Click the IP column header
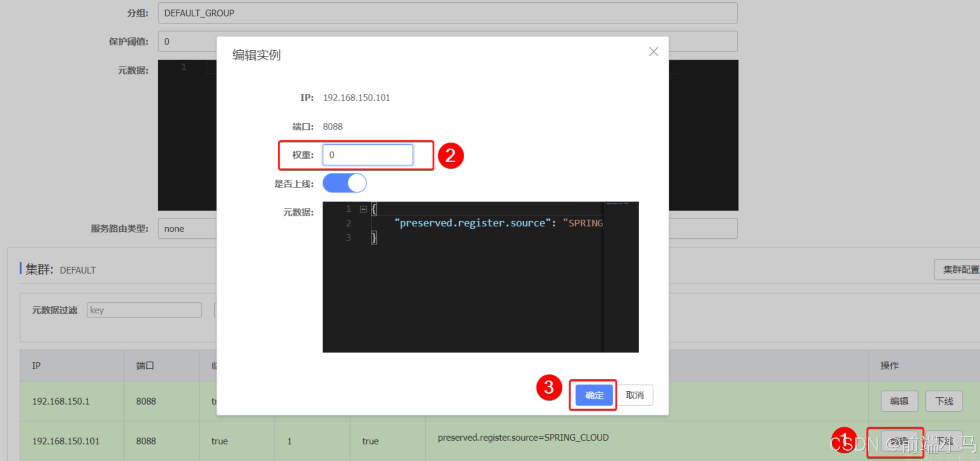This screenshot has height=461, width=980. pos(36,366)
